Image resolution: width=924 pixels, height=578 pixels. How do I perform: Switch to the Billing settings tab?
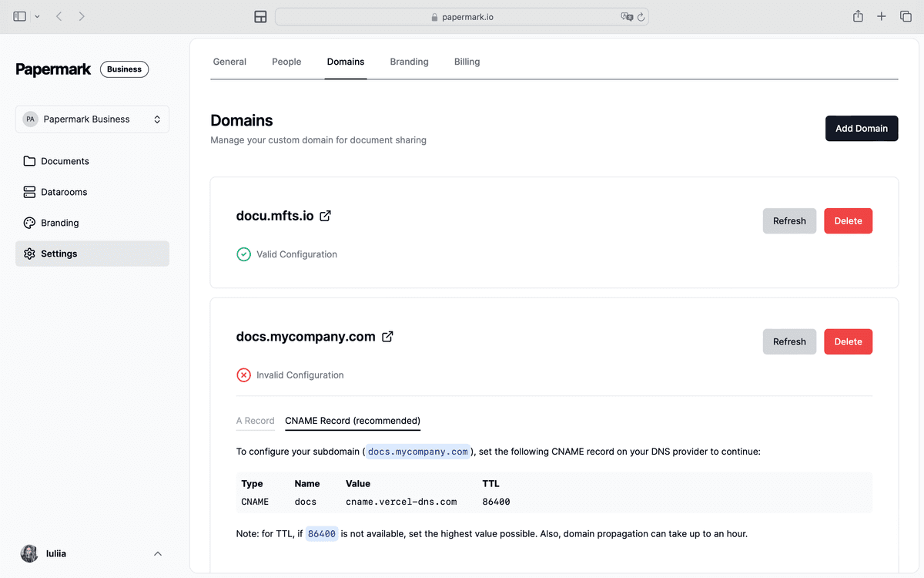click(467, 62)
